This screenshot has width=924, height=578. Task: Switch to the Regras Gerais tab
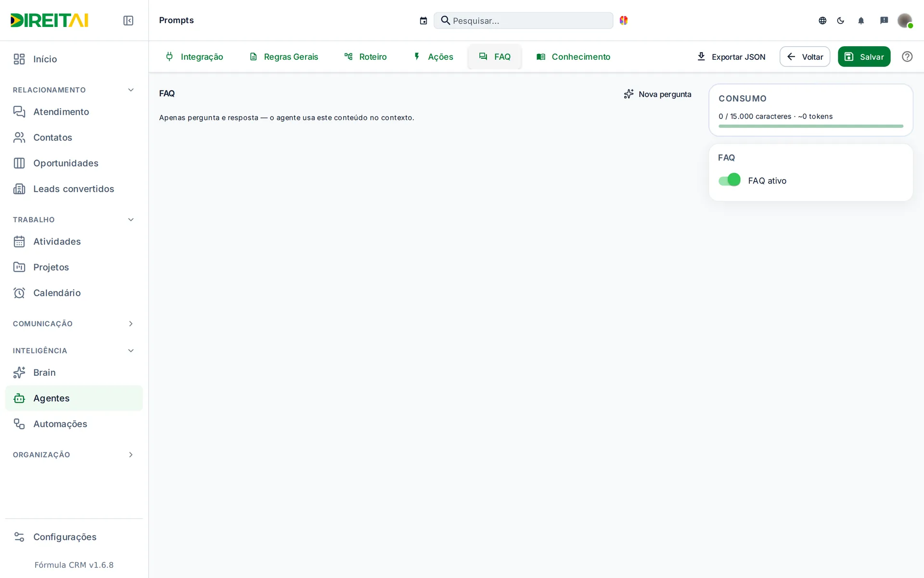pyautogui.click(x=284, y=57)
